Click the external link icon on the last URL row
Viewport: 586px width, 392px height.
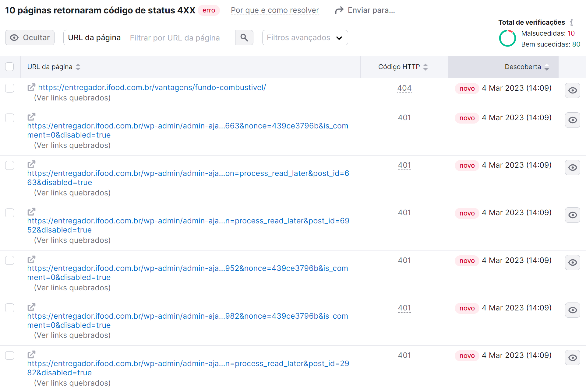click(x=31, y=354)
